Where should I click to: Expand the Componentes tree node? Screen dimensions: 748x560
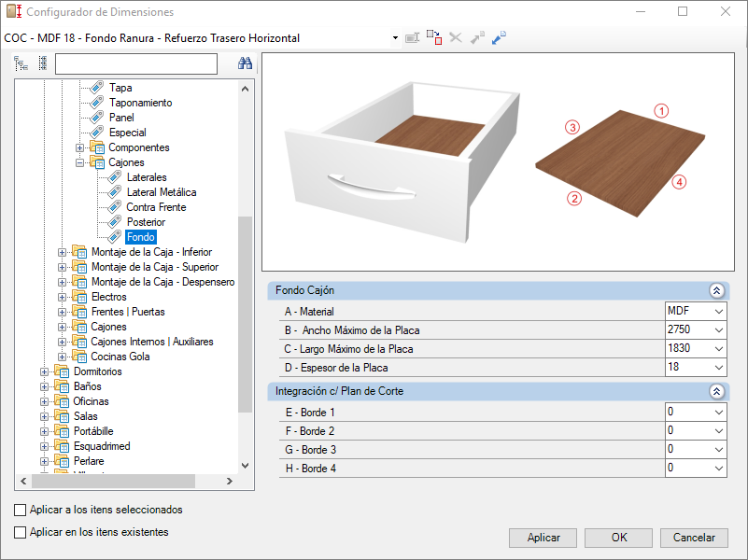(x=79, y=147)
